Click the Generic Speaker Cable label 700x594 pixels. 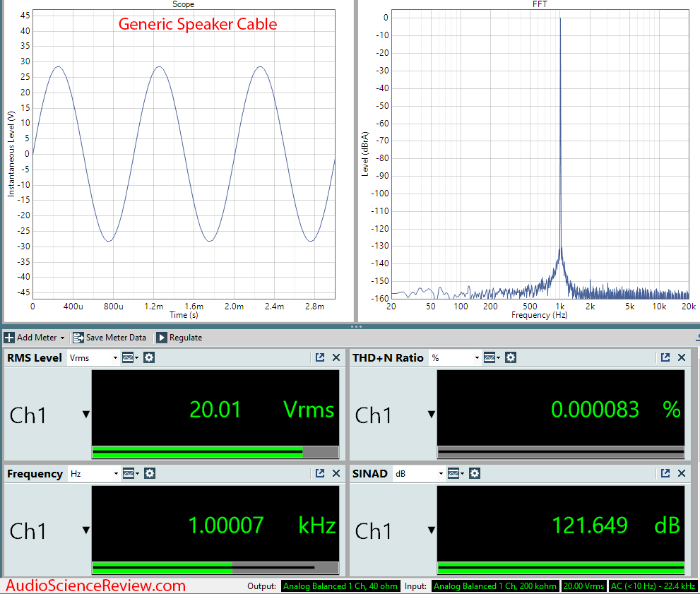coord(197,24)
